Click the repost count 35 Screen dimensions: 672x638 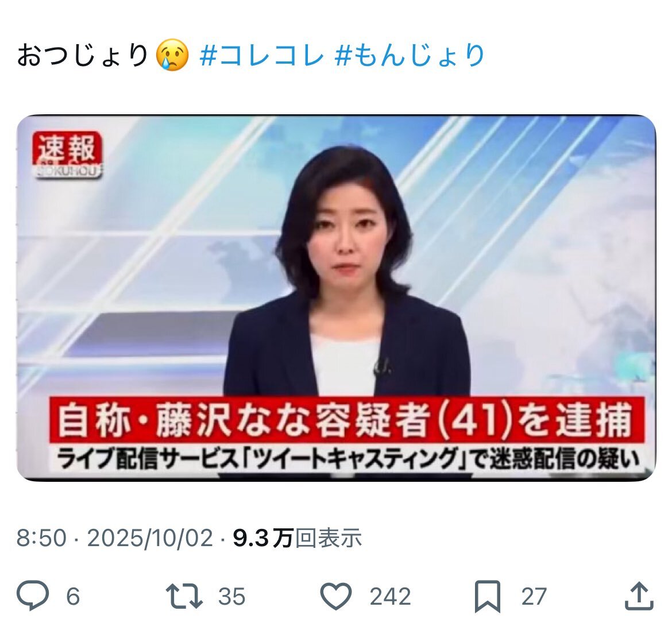[232, 597]
